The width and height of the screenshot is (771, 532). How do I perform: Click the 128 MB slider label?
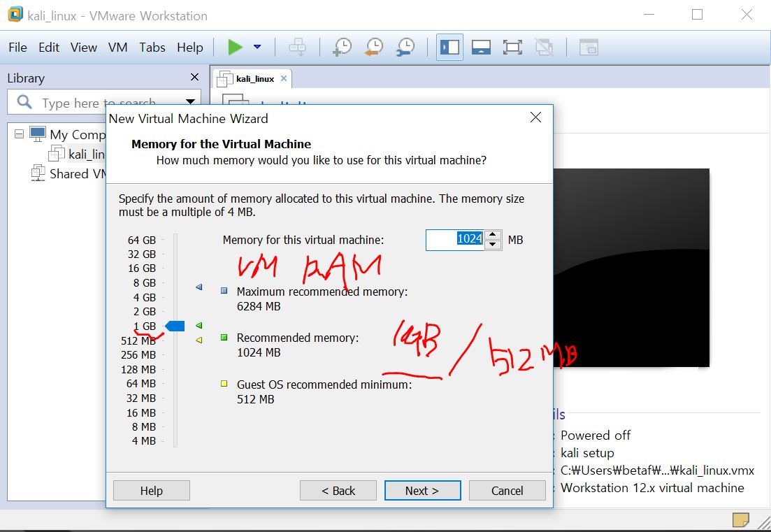coord(138,369)
